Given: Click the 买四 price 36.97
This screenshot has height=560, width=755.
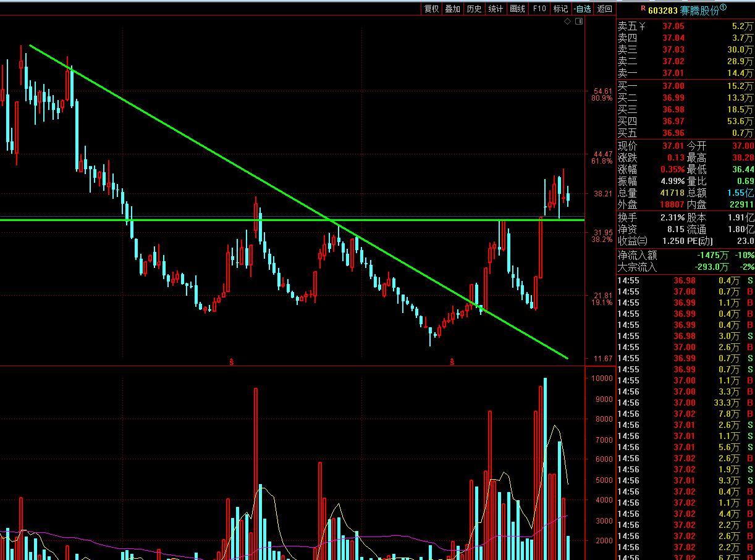Looking at the screenshot, I should click(673, 121).
